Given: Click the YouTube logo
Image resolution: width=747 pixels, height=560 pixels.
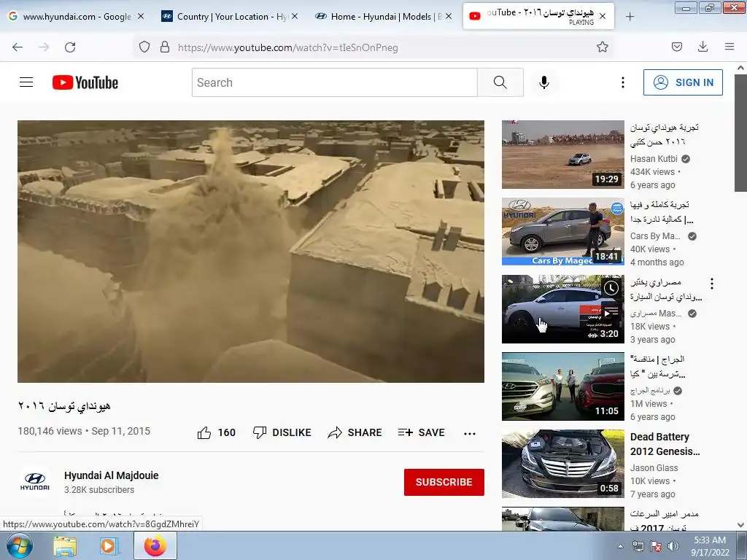Looking at the screenshot, I should point(85,82).
